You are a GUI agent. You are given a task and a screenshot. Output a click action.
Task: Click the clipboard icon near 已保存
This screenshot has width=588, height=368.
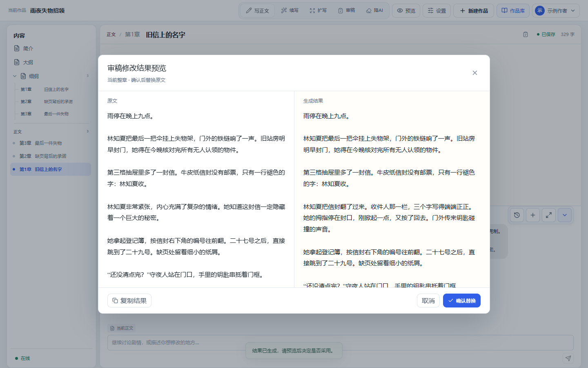point(526,34)
